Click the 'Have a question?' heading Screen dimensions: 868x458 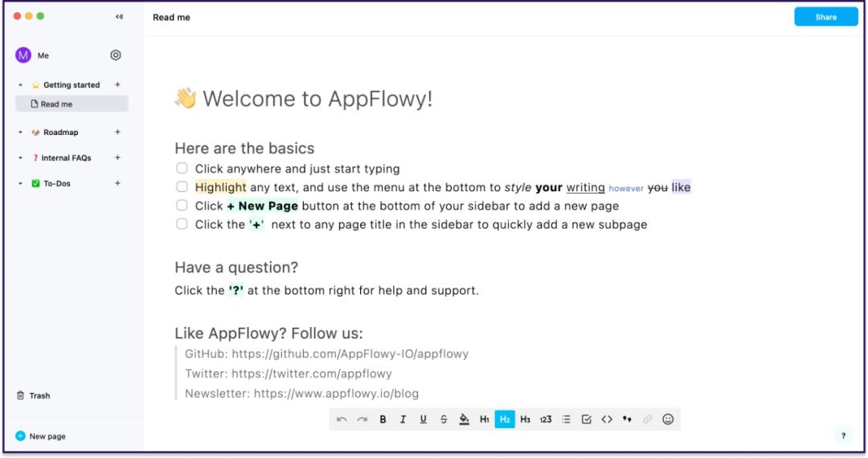(236, 268)
